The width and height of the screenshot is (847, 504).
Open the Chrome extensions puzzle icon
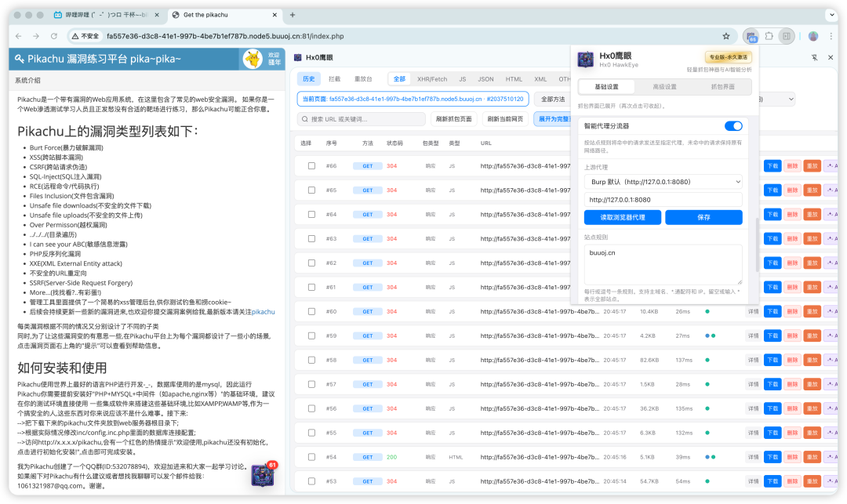click(769, 36)
